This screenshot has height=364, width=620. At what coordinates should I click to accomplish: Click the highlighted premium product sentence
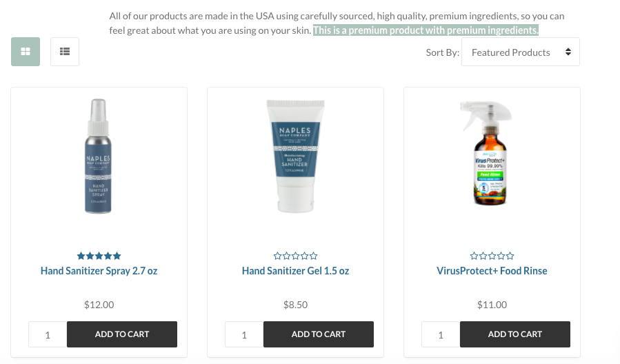(x=426, y=30)
